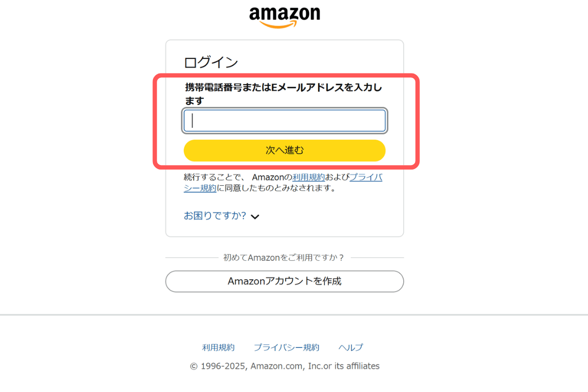Focus the phone number or email input field
Viewport: 588px width, 392px height.
tap(284, 121)
